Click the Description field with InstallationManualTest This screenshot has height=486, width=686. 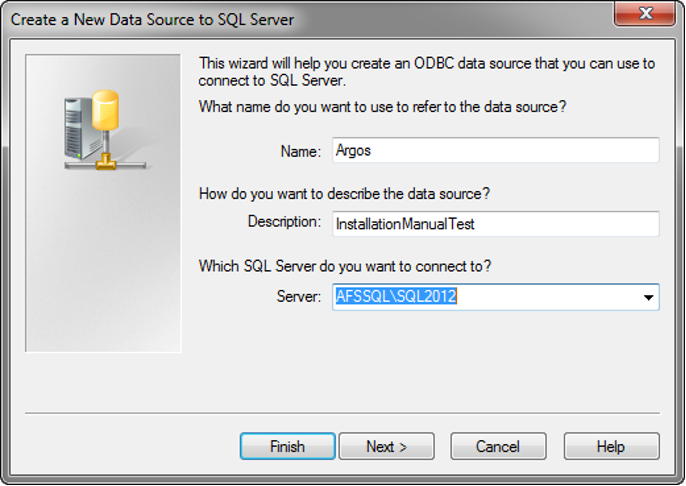click(x=495, y=224)
